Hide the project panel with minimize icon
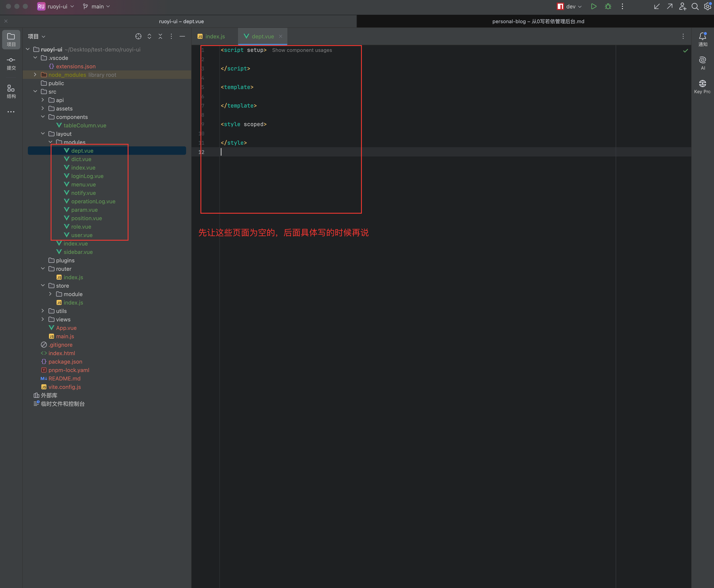Image resolution: width=714 pixels, height=588 pixels. 182,36
